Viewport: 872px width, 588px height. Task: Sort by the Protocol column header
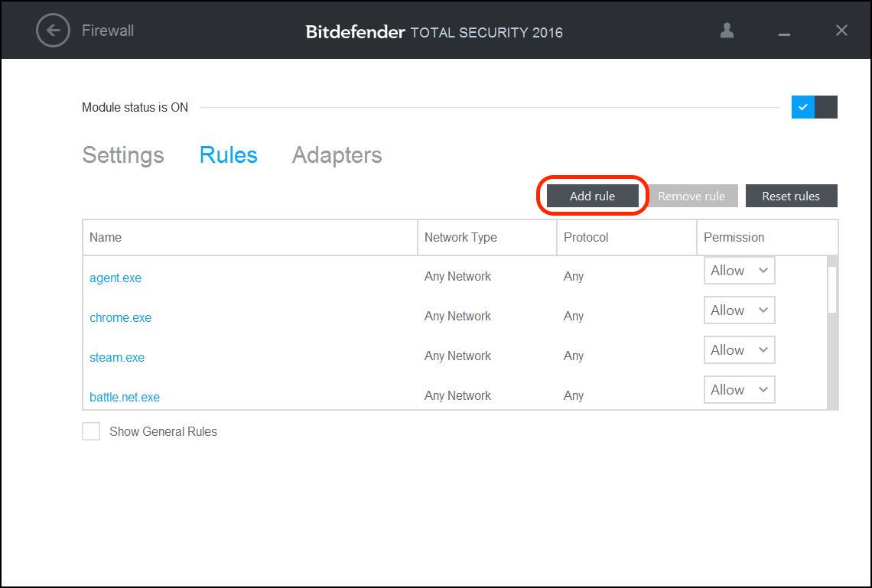tap(626, 237)
